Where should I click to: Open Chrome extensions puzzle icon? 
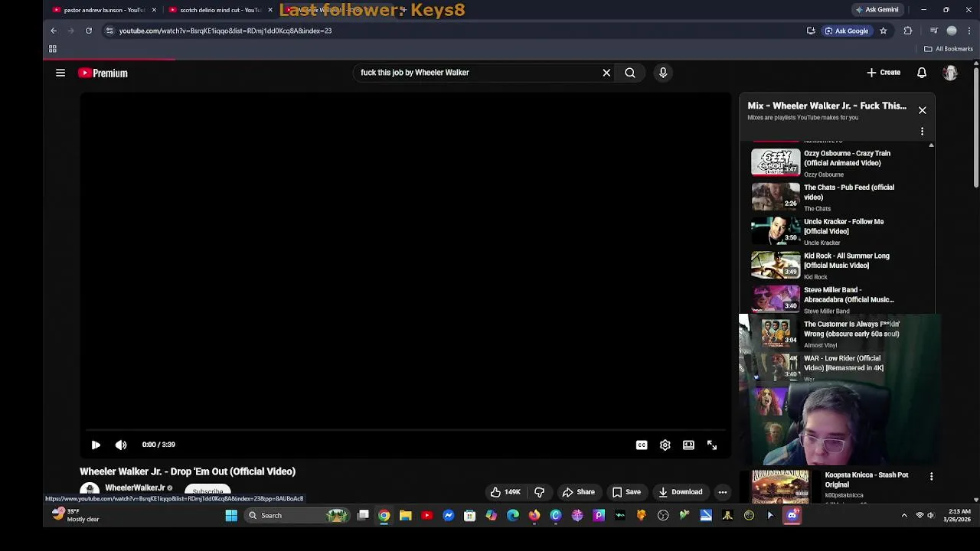click(908, 31)
